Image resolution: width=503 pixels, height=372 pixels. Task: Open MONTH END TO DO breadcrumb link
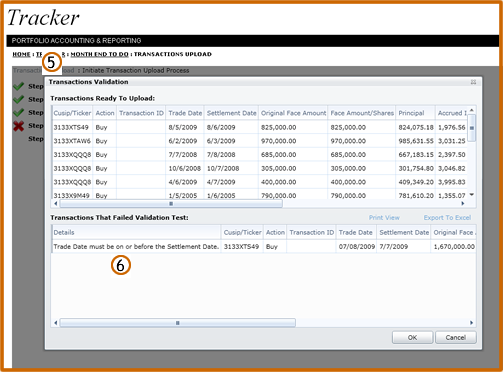point(99,54)
